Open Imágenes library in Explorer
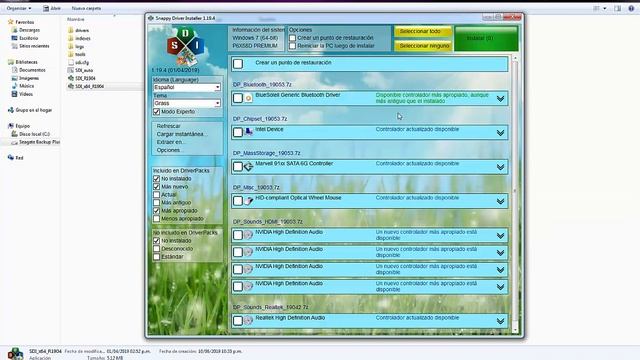 tap(25, 78)
